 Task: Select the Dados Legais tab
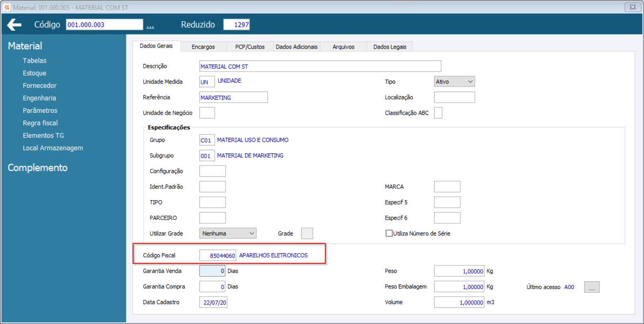coord(390,47)
